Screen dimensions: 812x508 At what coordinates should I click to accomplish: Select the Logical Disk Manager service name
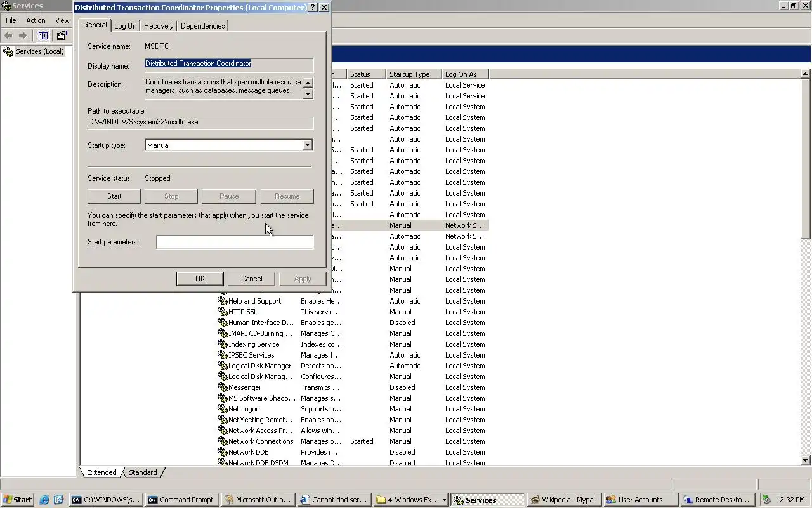(260, 366)
